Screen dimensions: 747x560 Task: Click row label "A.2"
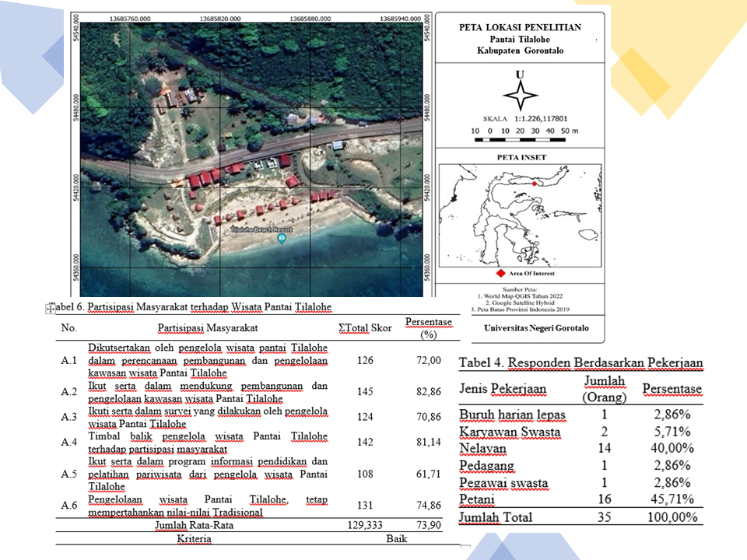[x=69, y=391]
